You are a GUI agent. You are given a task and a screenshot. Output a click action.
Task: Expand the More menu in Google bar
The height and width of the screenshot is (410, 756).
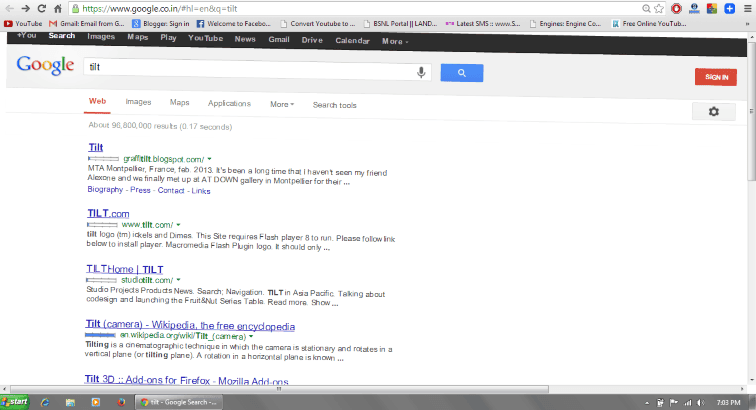pyautogui.click(x=395, y=41)
